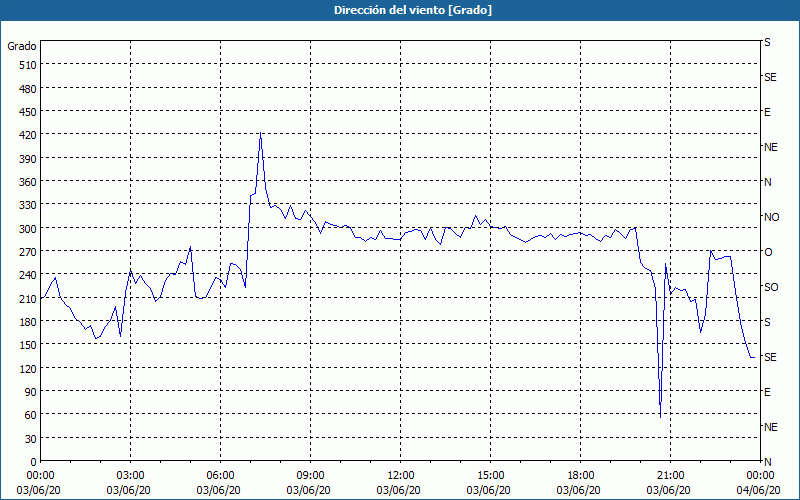This screenshot has height=500, width=800.
Task: Click the 300 y-axis label
Action: tap(29, 229)
